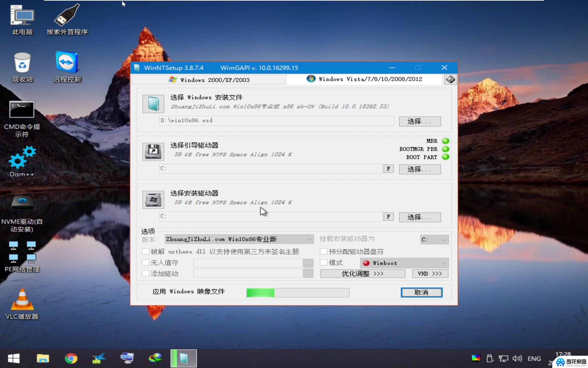The width and height of the screenshot is (588, 368).
Task: Click the install drive C: path field
Action: (271, 217)
